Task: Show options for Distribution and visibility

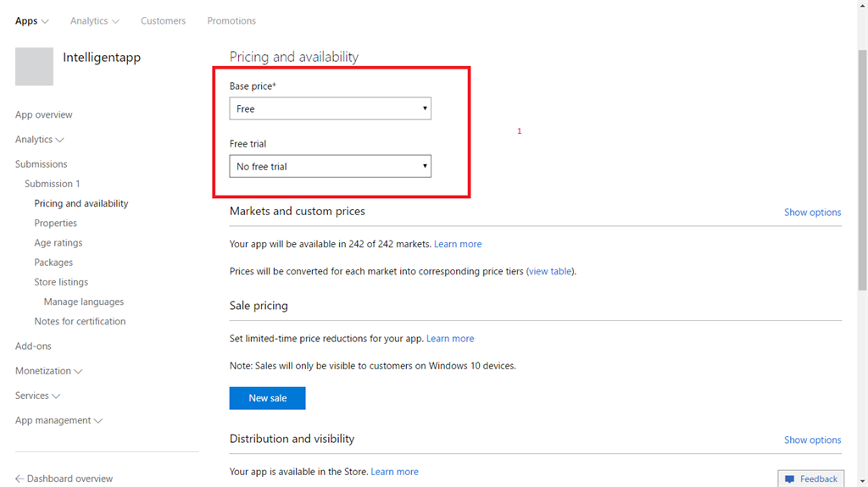Action: click(812, 440)
